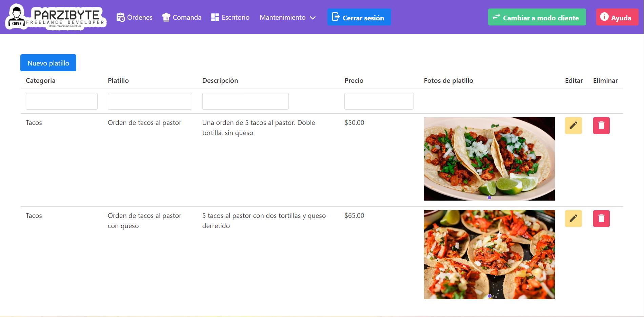The width and height of the screenshot is (644, 317).
Task: Focus the Precio filter field
Action: coord(379,101)
